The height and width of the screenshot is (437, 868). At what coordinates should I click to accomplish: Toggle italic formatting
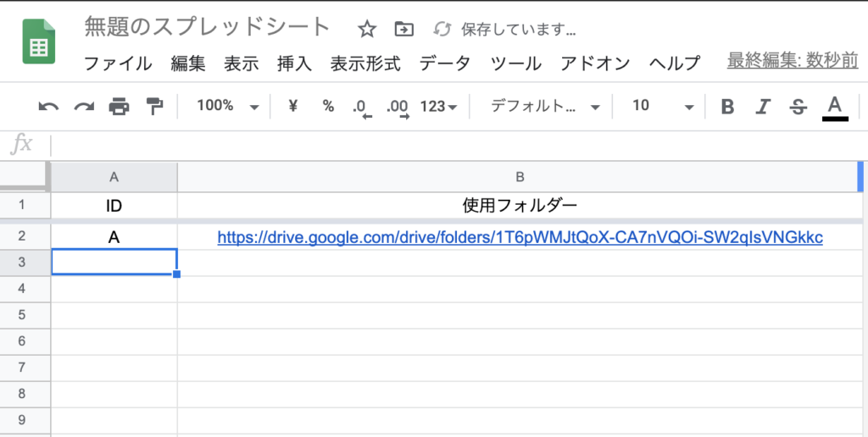763,106
